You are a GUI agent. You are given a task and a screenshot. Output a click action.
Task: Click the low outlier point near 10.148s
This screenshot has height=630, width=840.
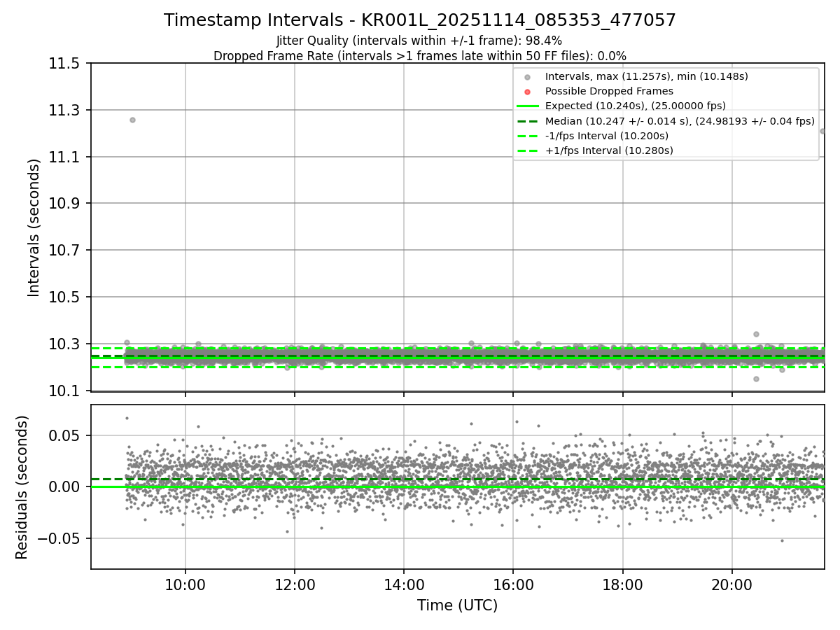[756, 379]
